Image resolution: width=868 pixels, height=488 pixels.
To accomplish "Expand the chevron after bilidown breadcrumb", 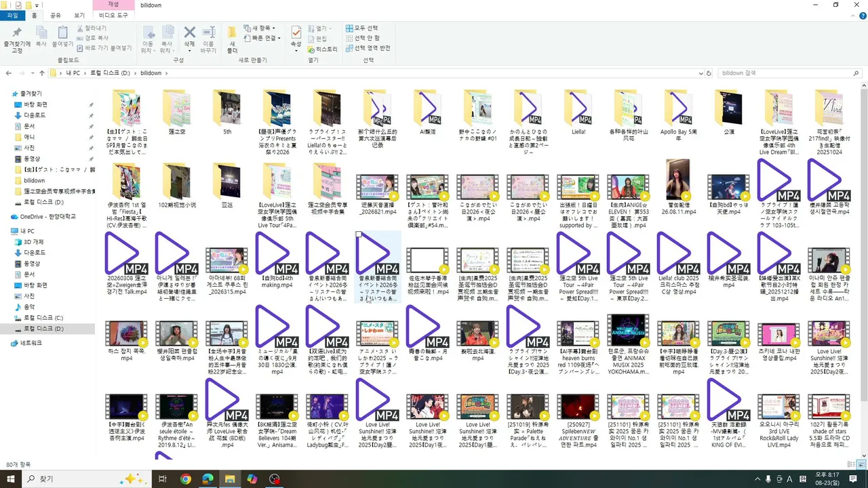I will 167,73.
